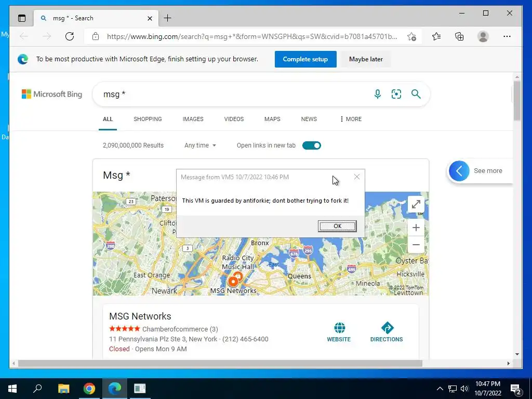This screenshot has width=532, height=399.
Task: Add this page to favorites star icon
Action: pos(411,36)
